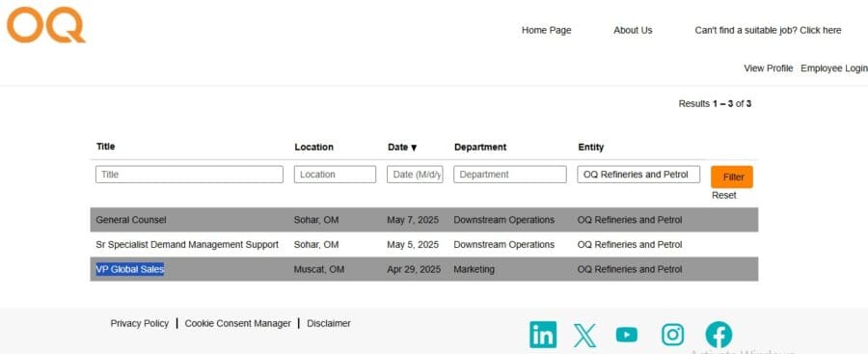Open About Us menu item
This screenshot has width=868, height=354.
[x=633, y=31]
